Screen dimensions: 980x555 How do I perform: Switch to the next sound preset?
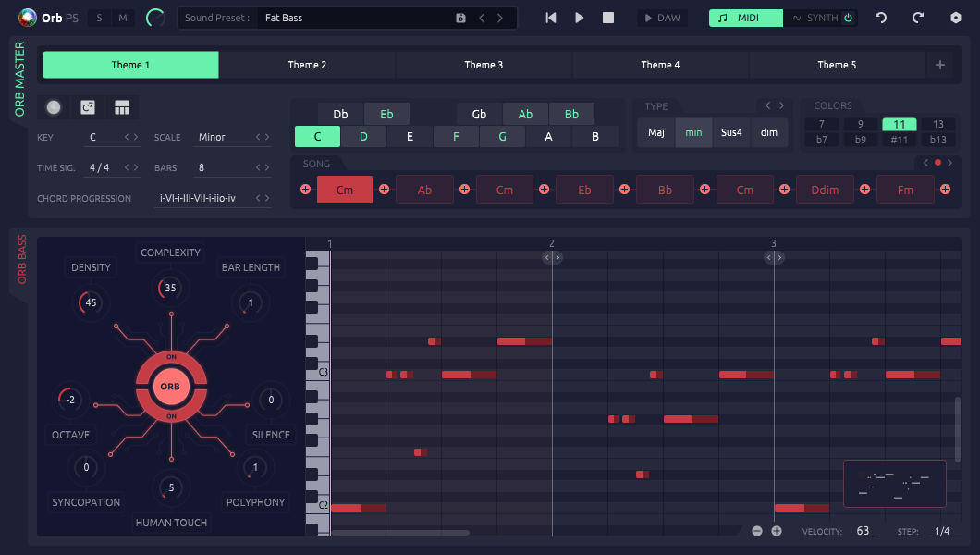500,18
